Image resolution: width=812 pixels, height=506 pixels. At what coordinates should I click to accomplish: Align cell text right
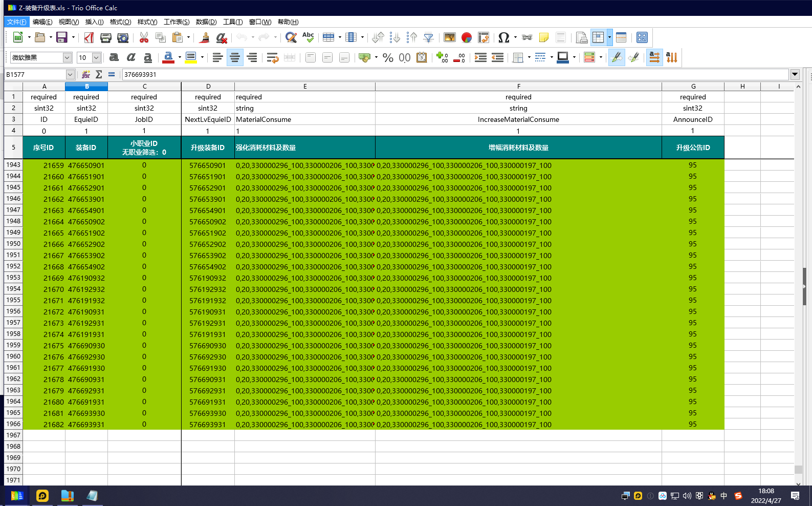[252, 57]
